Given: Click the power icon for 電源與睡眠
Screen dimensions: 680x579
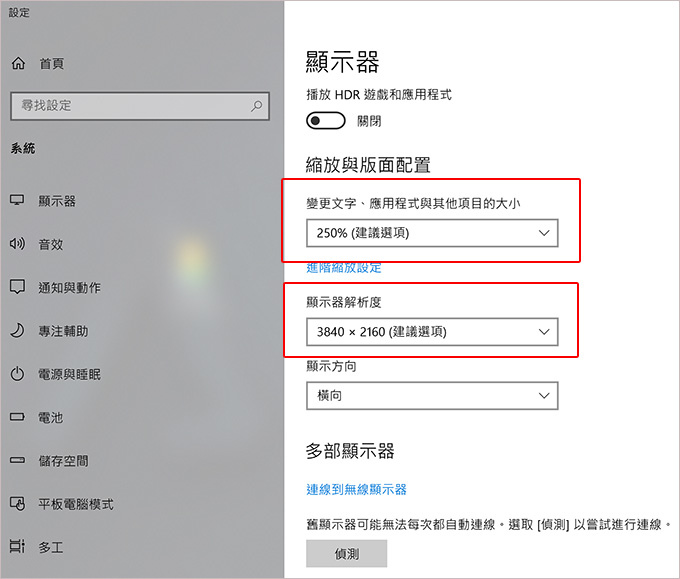Looking at the screenshot, I should tap(17, 374).
